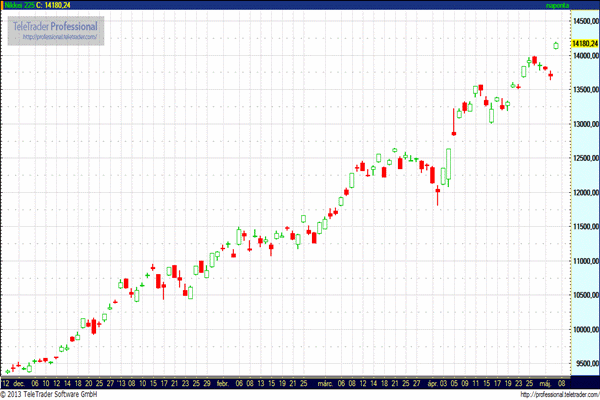Open the link under the TeleTrader logo
Screen dimensions: 600x400
point(59,37)
